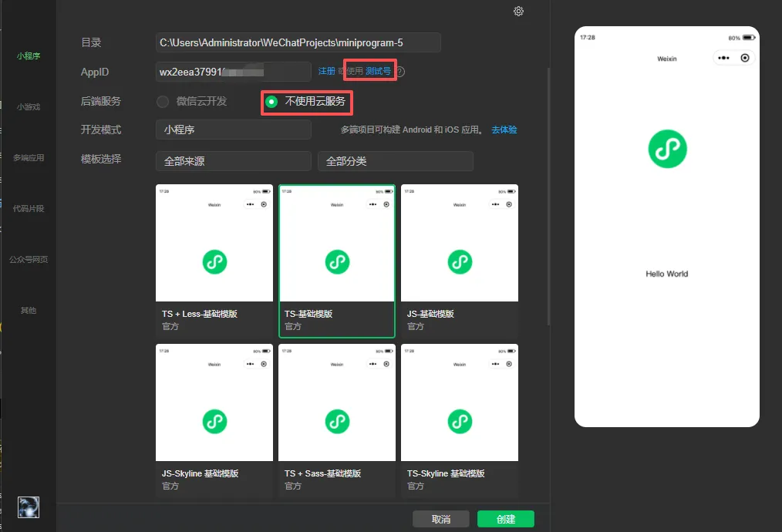Click the AppID input field
This screenshot has width=782, height=532.
click(234, 72)
